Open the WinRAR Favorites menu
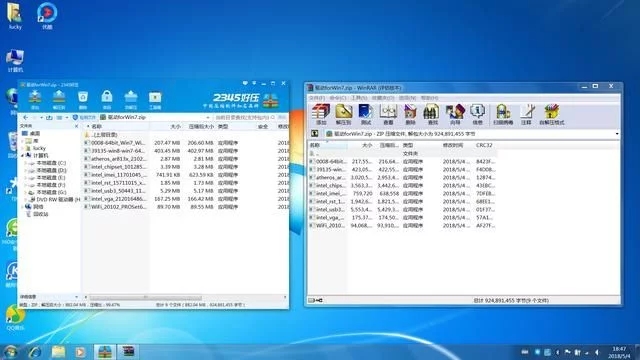 click(x=383, y=98)
